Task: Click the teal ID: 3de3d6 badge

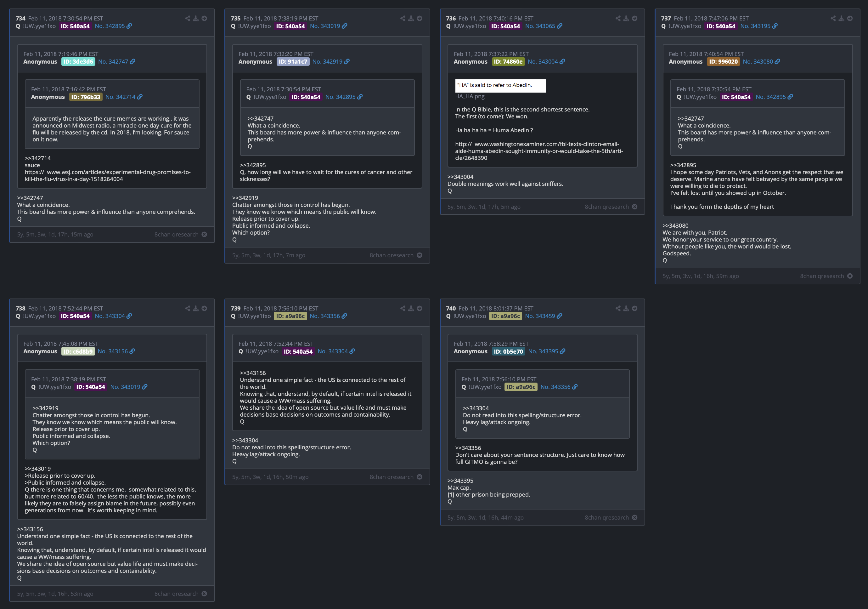Action: [78, 62]
